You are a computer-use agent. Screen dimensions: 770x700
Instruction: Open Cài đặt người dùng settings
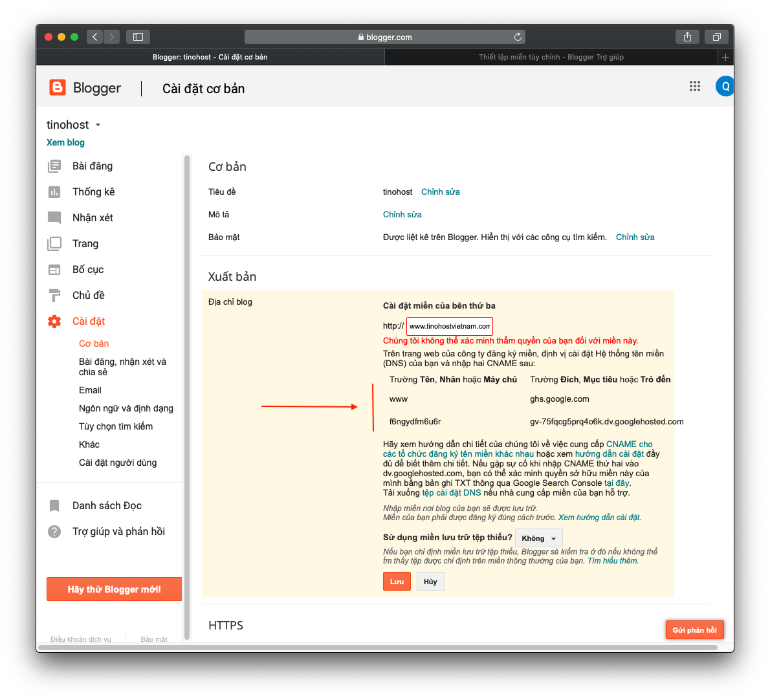[117, 463]
